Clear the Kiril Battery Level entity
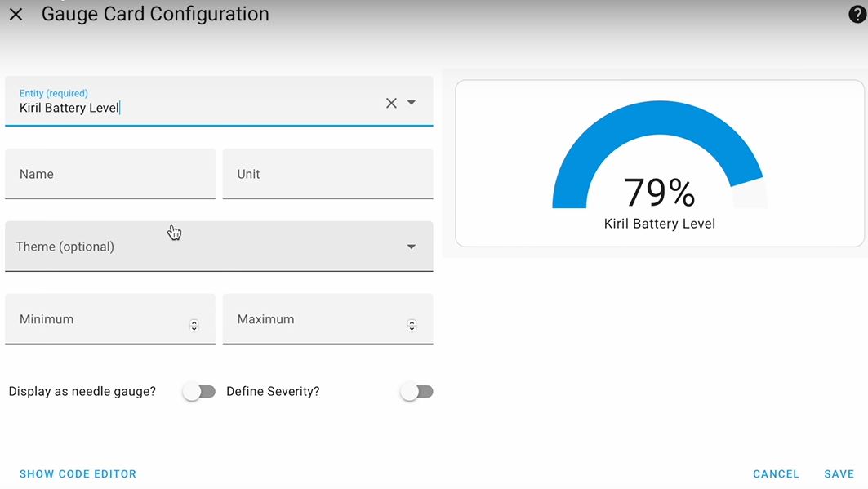 (391, 103)
